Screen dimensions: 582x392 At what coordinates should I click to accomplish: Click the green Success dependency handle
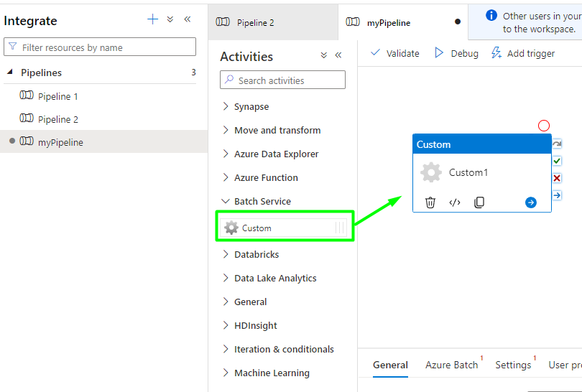(x=557, y=161)
